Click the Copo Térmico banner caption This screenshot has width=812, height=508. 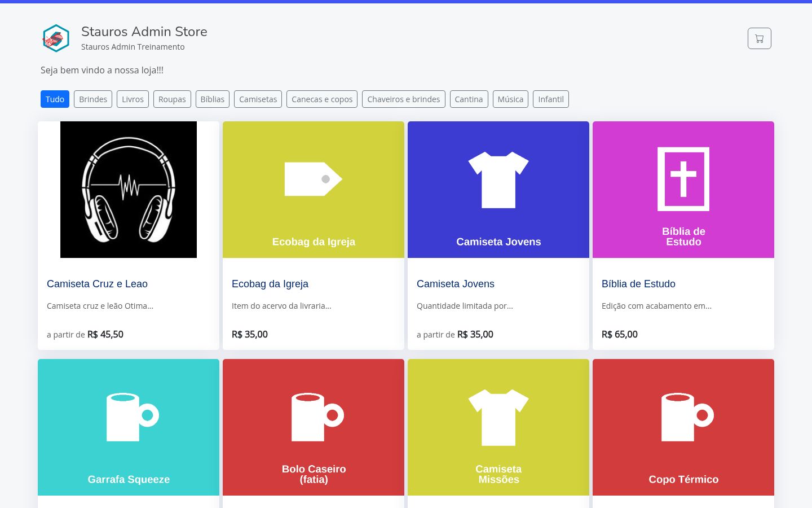pyautogui.click(x=683, y=479)
